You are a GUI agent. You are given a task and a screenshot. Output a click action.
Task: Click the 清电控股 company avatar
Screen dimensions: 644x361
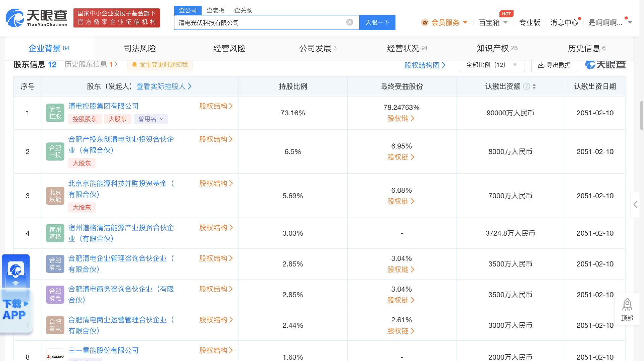[x=55, y=113]
